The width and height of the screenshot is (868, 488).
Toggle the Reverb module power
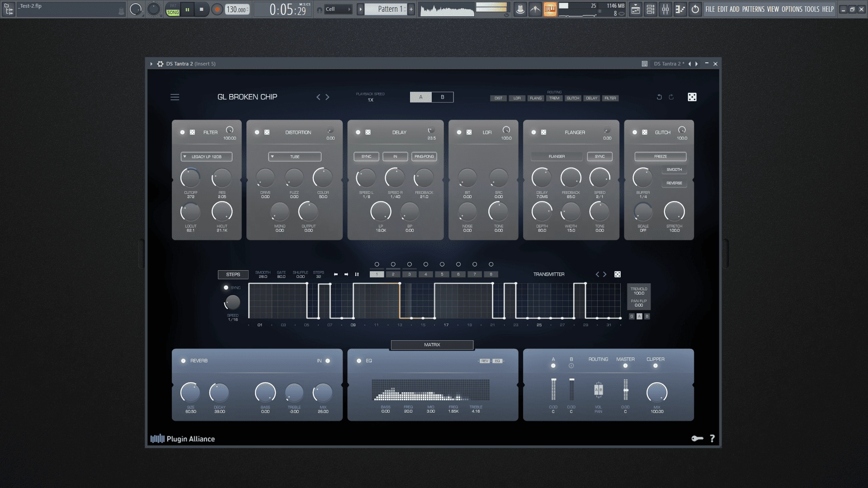pyautogui.click(x=183, y=361)
